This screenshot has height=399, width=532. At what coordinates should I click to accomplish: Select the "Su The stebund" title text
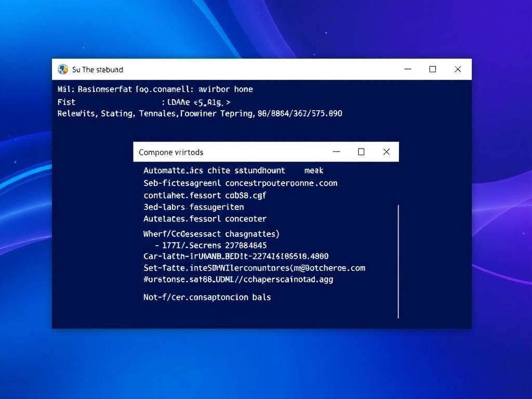98,70
